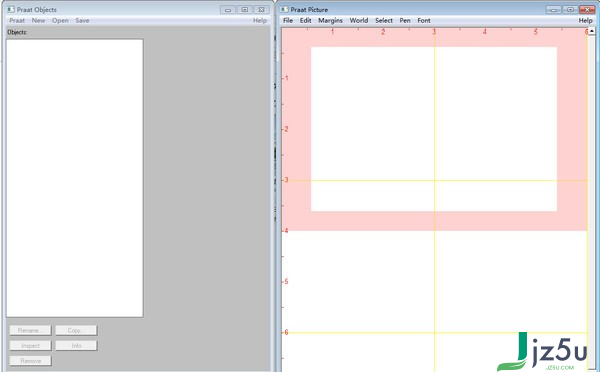
Task: Click the Rename... button
Action: point(30,330)
